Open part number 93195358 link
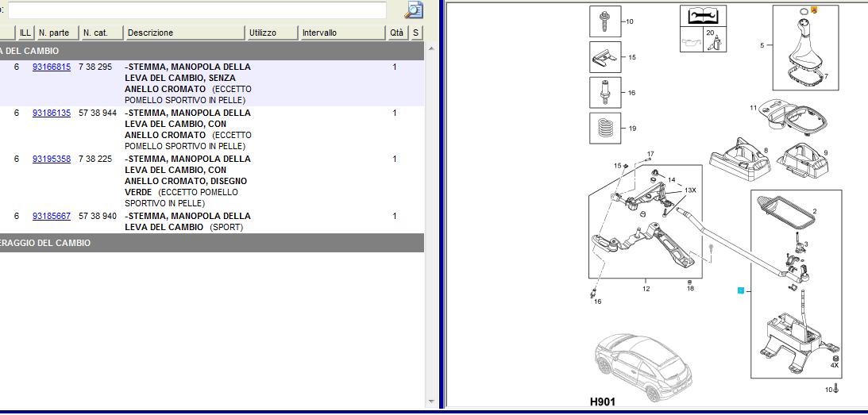868x415 pixels. pyautogui.click(x=52, y=159)
